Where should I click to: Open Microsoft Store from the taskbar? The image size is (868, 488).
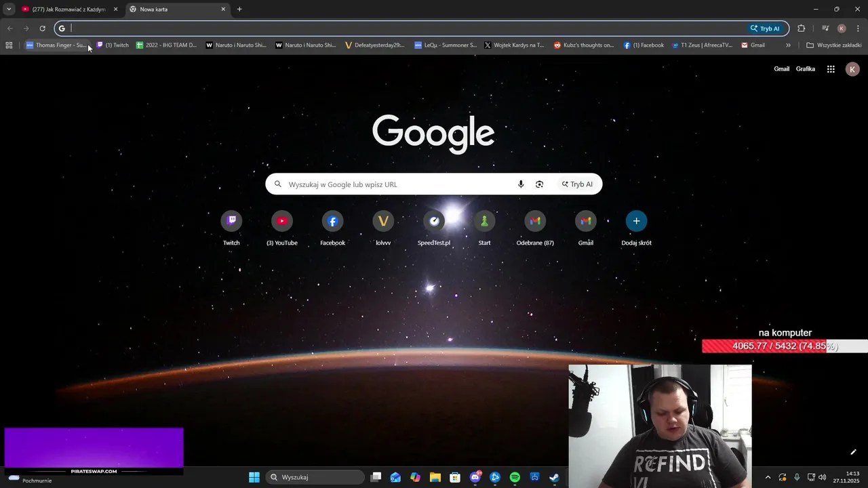click(x=455, y=477)
